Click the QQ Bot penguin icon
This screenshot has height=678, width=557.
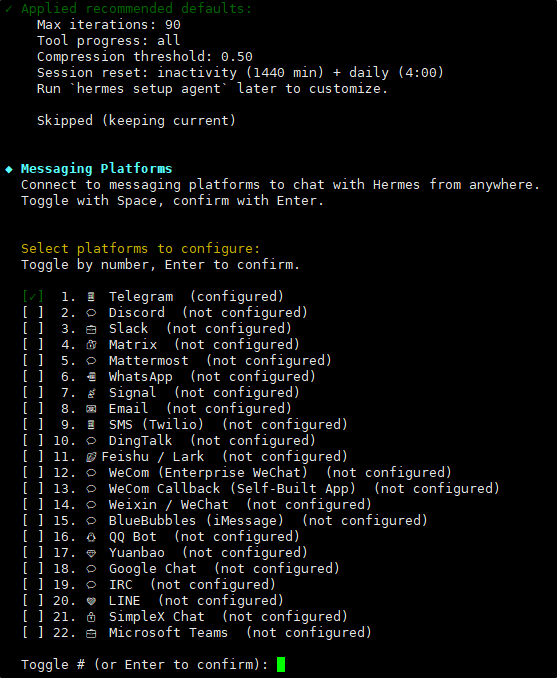point(91,537)
